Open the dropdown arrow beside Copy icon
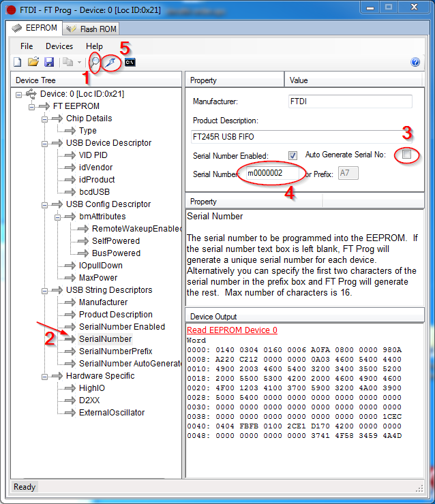Screen dimensions: 435x504 [x=79, y=62]
